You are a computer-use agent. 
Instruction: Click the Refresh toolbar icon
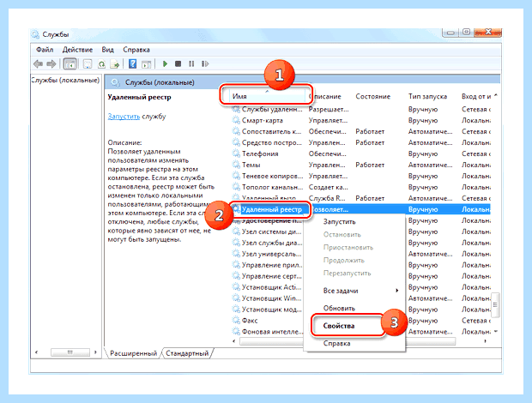101,63
